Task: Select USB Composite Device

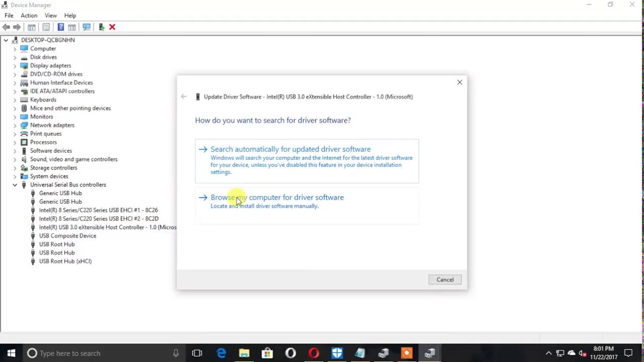Action: point(67,236)
